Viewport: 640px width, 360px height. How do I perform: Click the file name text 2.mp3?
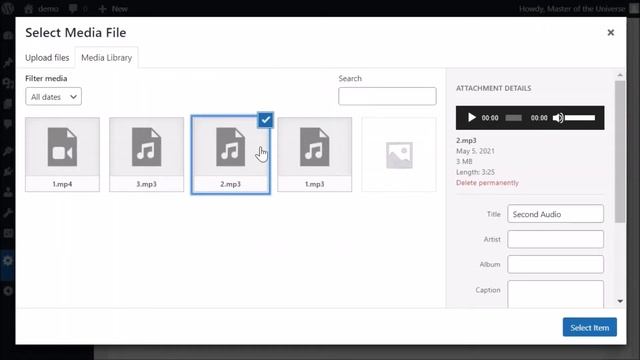pos(466,140)
